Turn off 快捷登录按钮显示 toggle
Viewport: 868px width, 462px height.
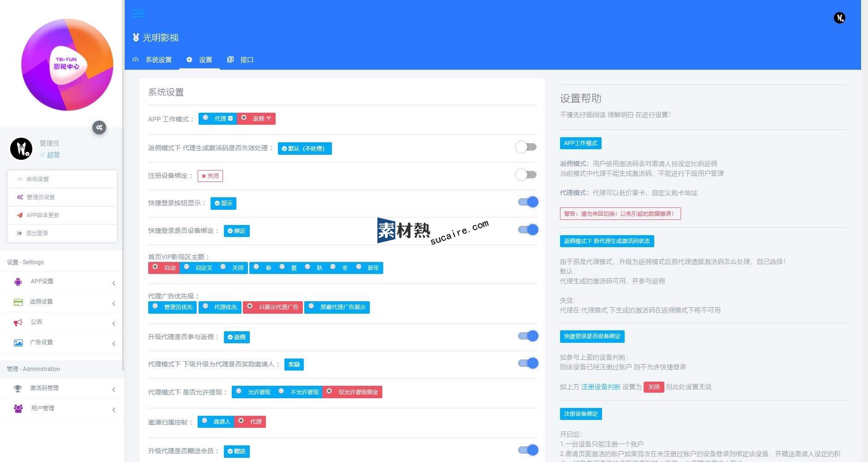[x=528, y=202]
